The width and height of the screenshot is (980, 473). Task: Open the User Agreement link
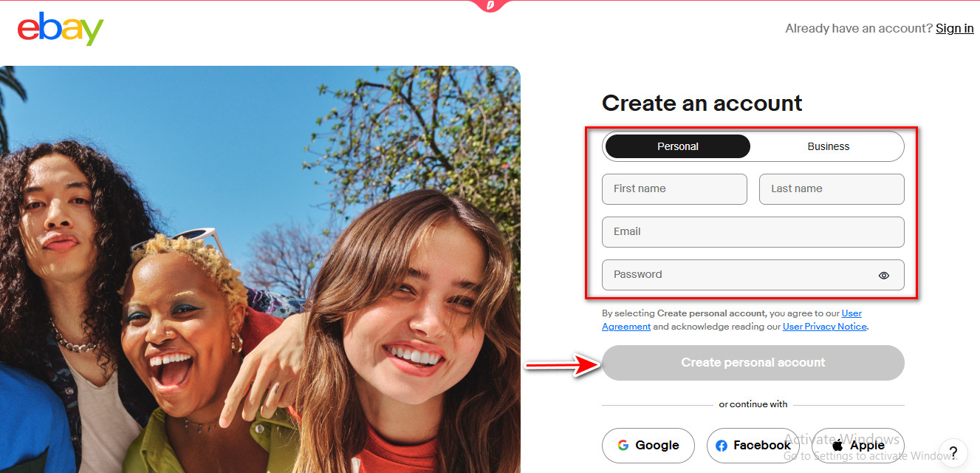851,313
